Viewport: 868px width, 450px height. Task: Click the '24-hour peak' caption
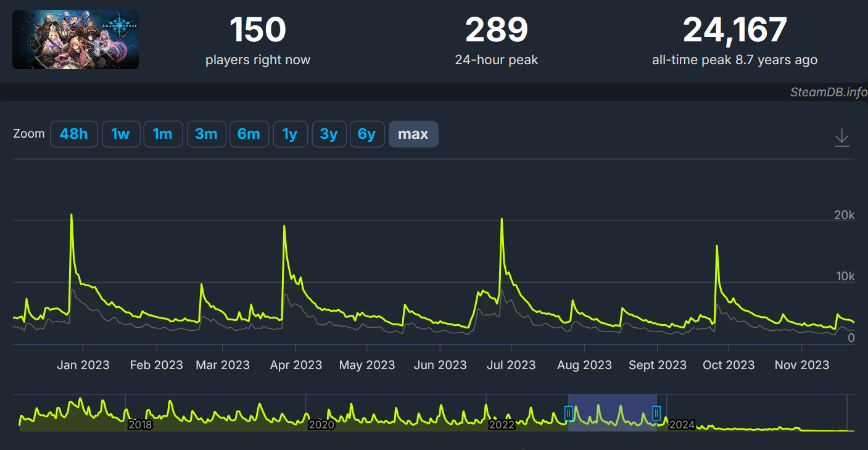click(x=497, y=60)
